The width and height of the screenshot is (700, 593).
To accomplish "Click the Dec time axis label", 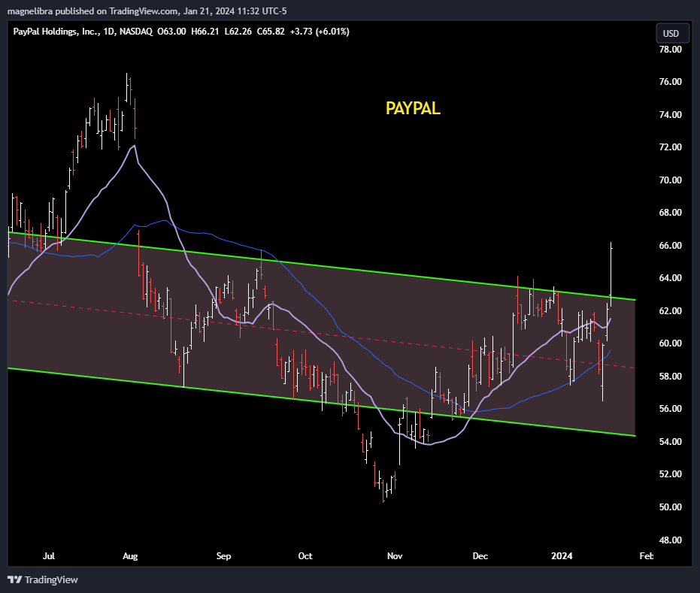I will pos(480,556).
